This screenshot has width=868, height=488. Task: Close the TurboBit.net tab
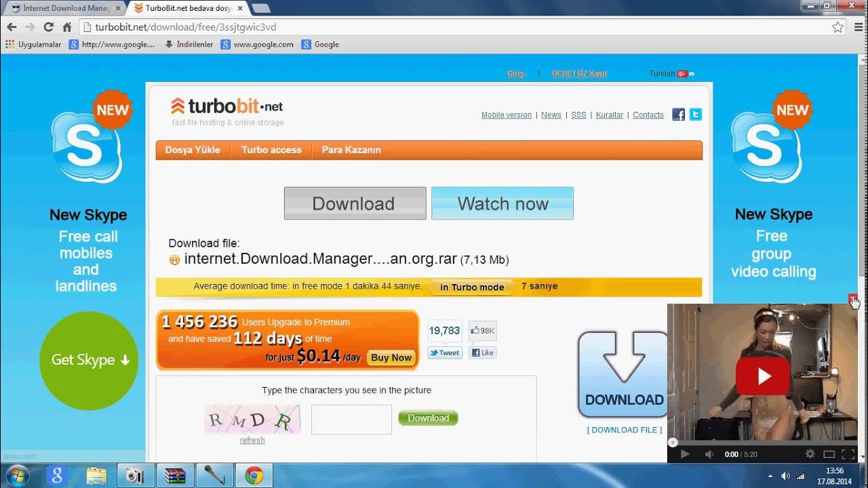(x=240, y=8)
